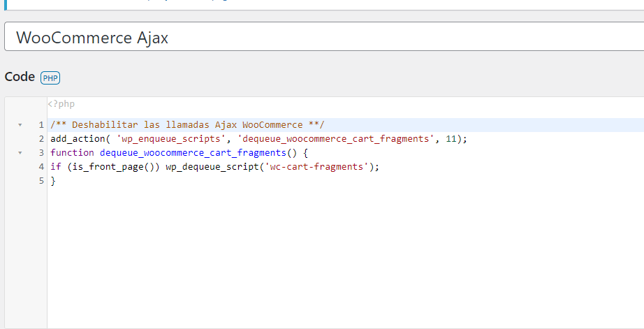The image size is (644, 329).
Task: Click the 'wc-cart-fragments' string
Action: point(316,167)
